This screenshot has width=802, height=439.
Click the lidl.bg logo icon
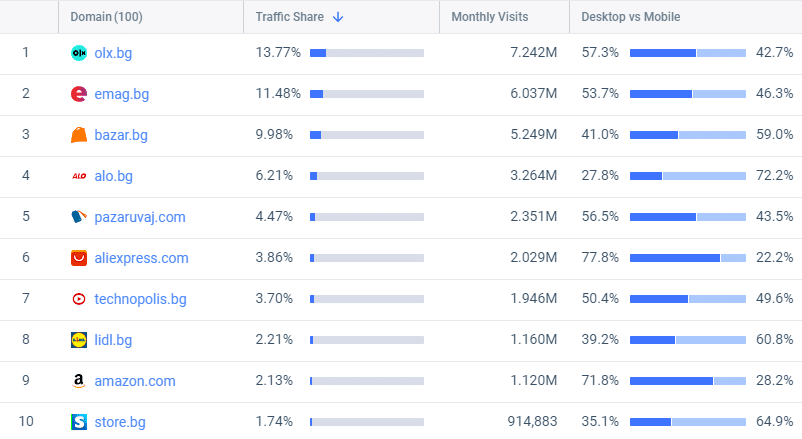[x=79, y=340]
